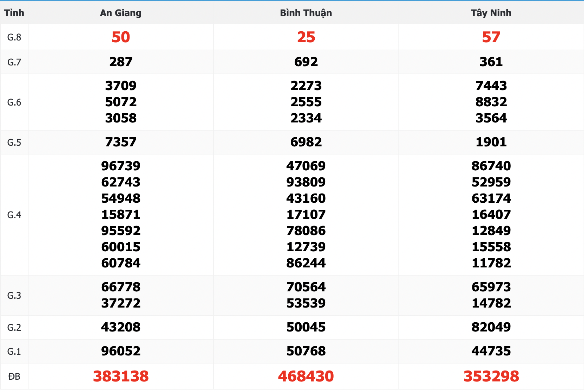This screenshot has height=392, width=585.
Task: Click Bình Thuận G.5 number 6982
Action: [x=306, y=142]
